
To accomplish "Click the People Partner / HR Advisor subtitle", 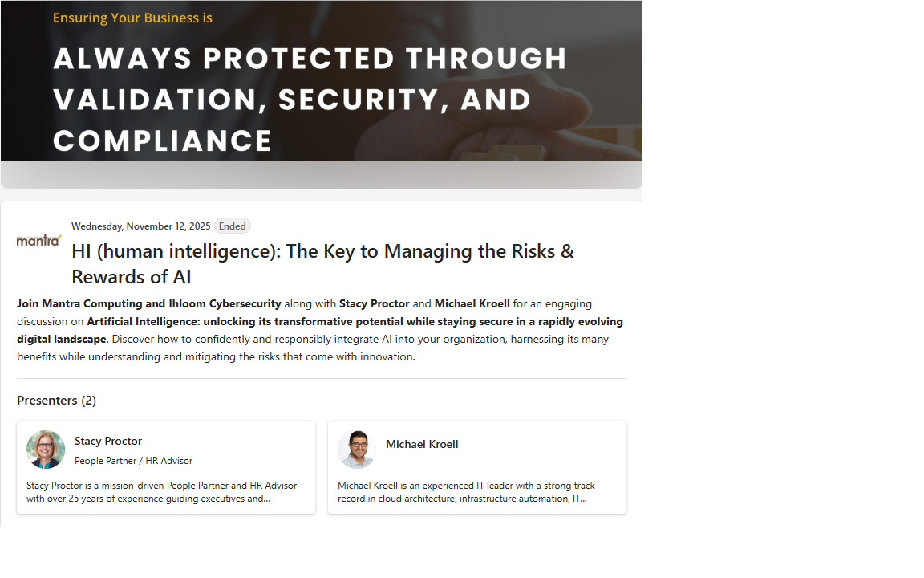I will [133, 461].
